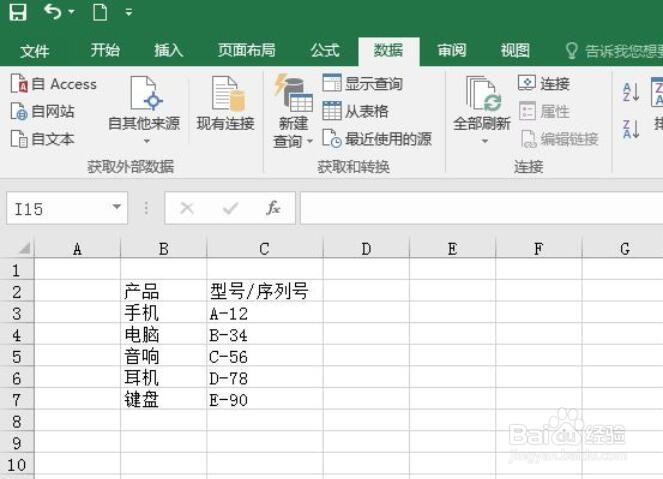The image size is (663, 479).
Task: Open the 自其他来源 dropdown
Action: (x=144, y=111)
